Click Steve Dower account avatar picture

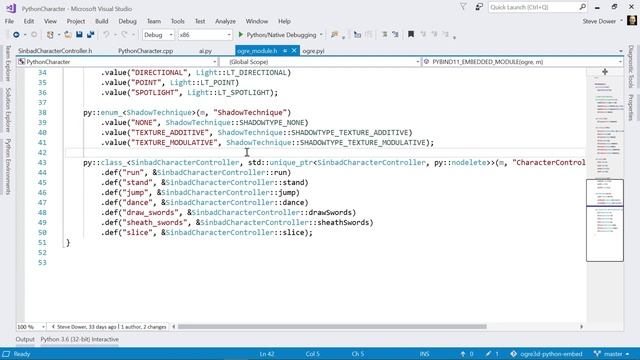(x=632, y=20)
